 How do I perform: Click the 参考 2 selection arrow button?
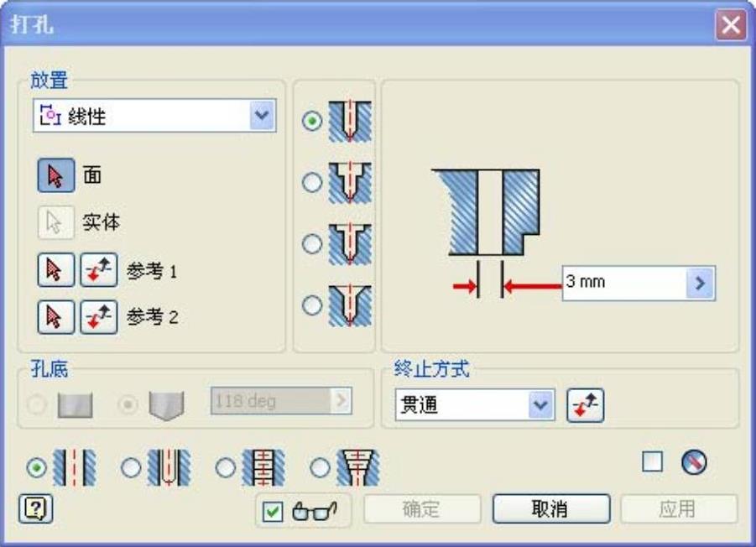point(56,317)
